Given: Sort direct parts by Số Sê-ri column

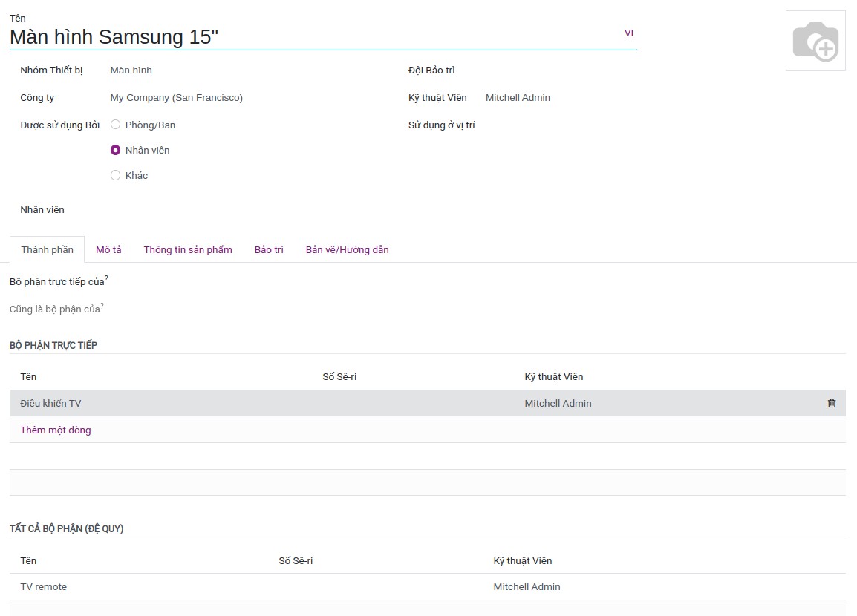Looking at the screenshot, I should tap(339, 377).
